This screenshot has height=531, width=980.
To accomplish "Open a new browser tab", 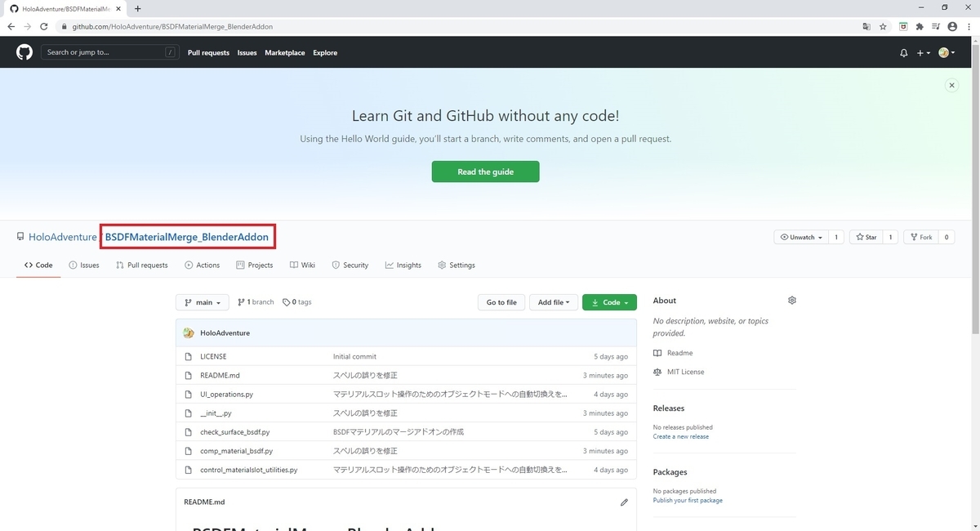I will [137, 8].
